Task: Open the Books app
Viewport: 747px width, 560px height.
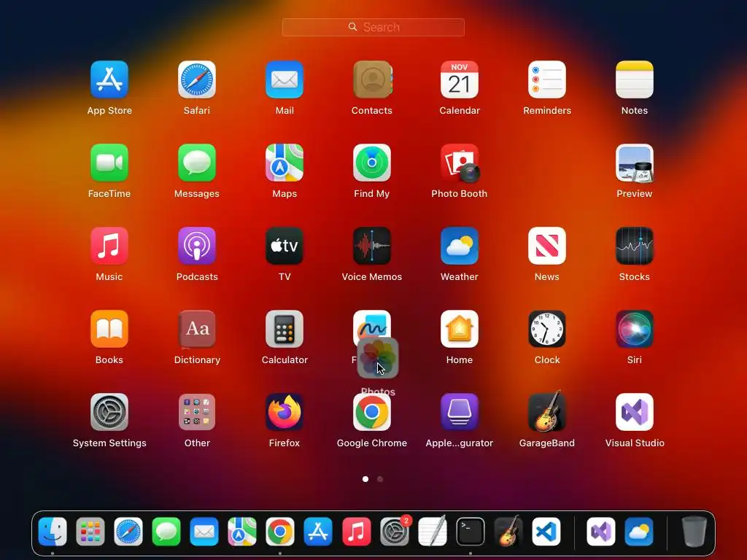Action: tap(109, 329)
